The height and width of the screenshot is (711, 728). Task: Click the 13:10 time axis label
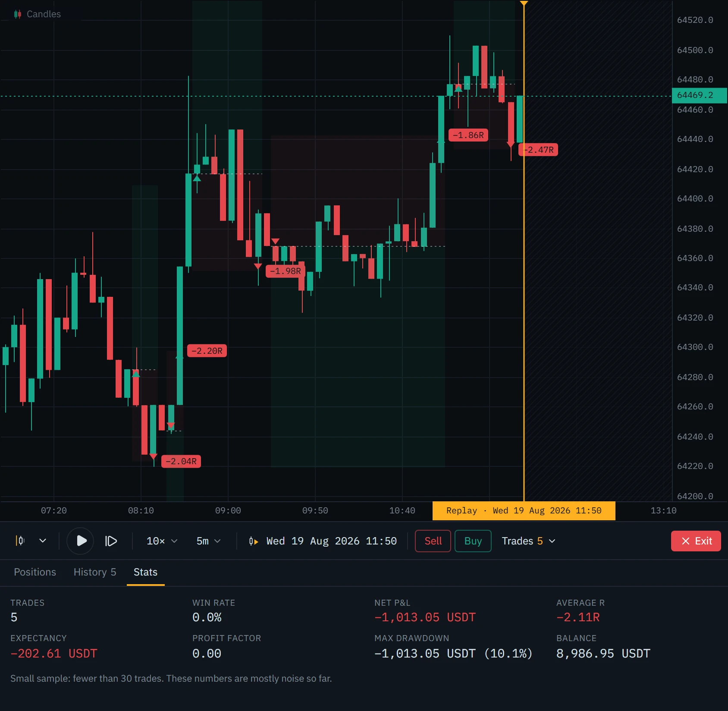coord(663,511)
